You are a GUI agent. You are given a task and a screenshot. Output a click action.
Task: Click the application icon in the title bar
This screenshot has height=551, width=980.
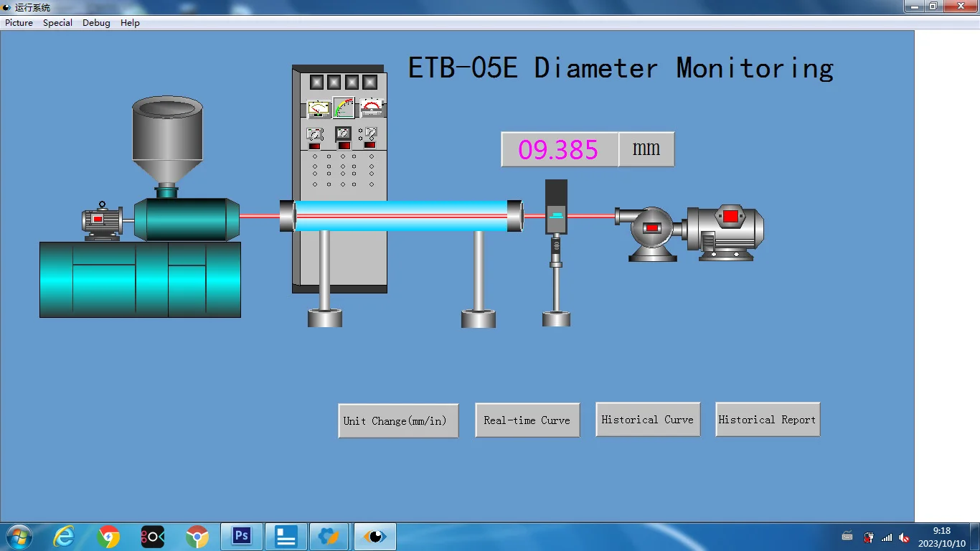[6, 7]
